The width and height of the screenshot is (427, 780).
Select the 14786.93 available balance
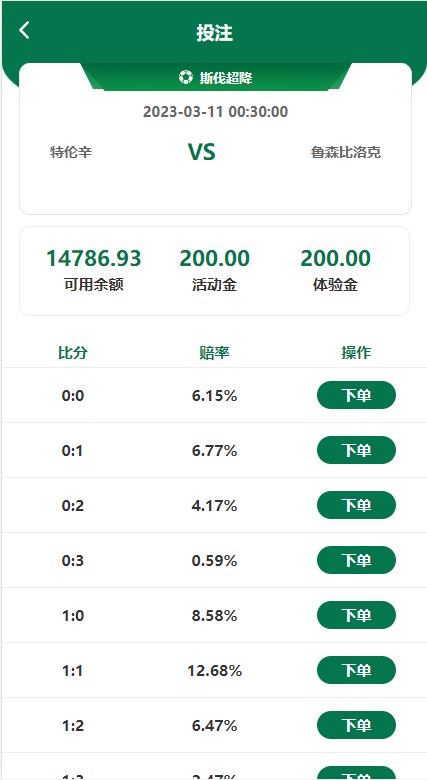[94, 259]
